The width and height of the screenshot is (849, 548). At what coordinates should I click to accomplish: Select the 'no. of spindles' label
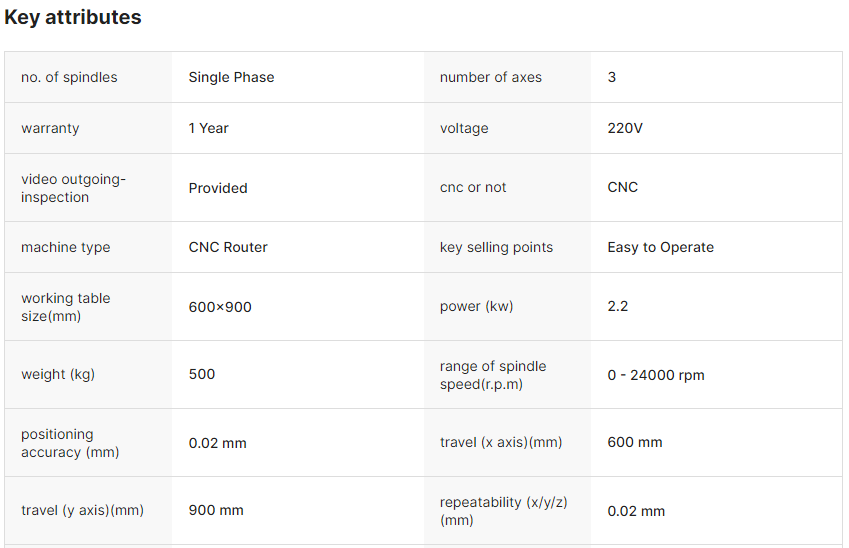click(69, 77)
